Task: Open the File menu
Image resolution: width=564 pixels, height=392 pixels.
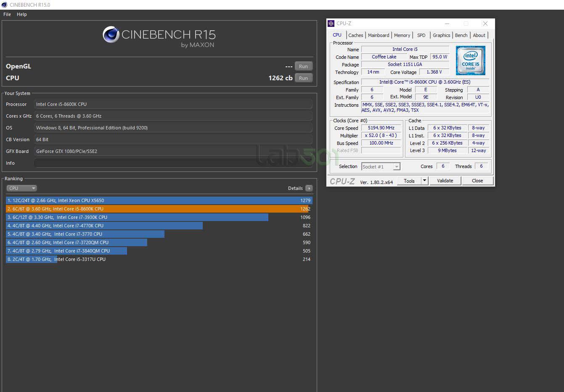Action: point(7,14)
